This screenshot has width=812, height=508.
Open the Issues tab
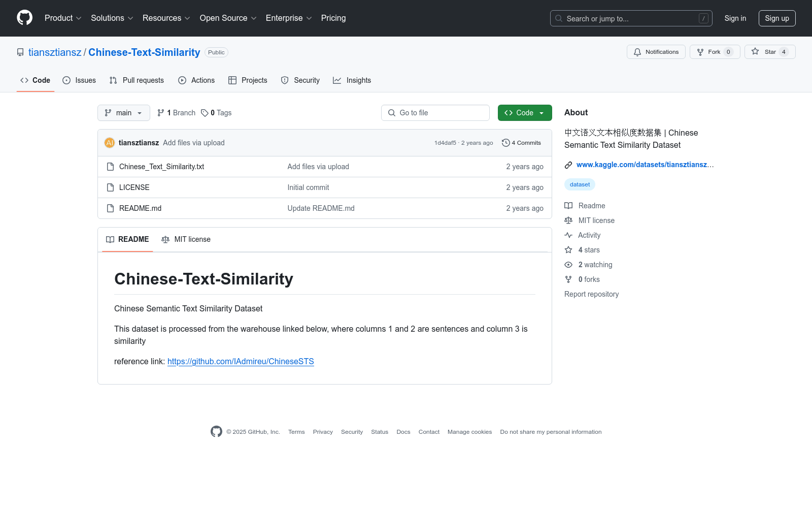click(x=79, y=80)
